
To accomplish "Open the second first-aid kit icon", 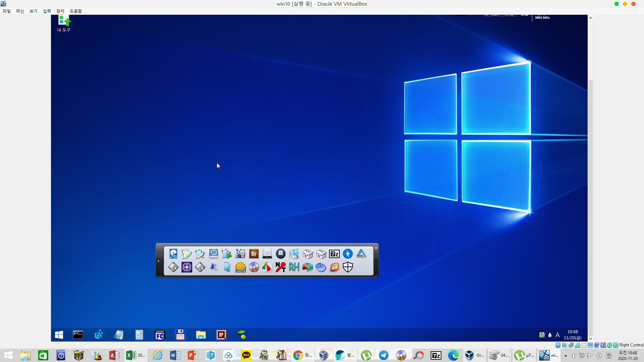I will (321, 254).
